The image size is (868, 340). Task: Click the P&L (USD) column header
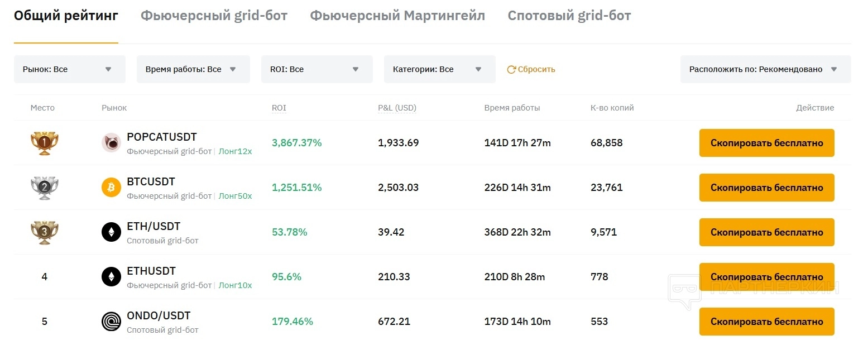coord(397,108)
